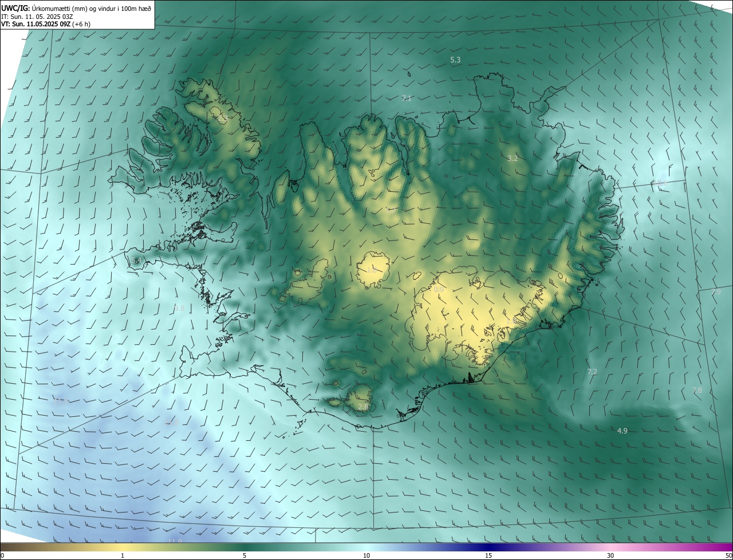733x560 pixels.
Task: Click the "11.9" label above the colour scale
Action: (x=175, y=541)
